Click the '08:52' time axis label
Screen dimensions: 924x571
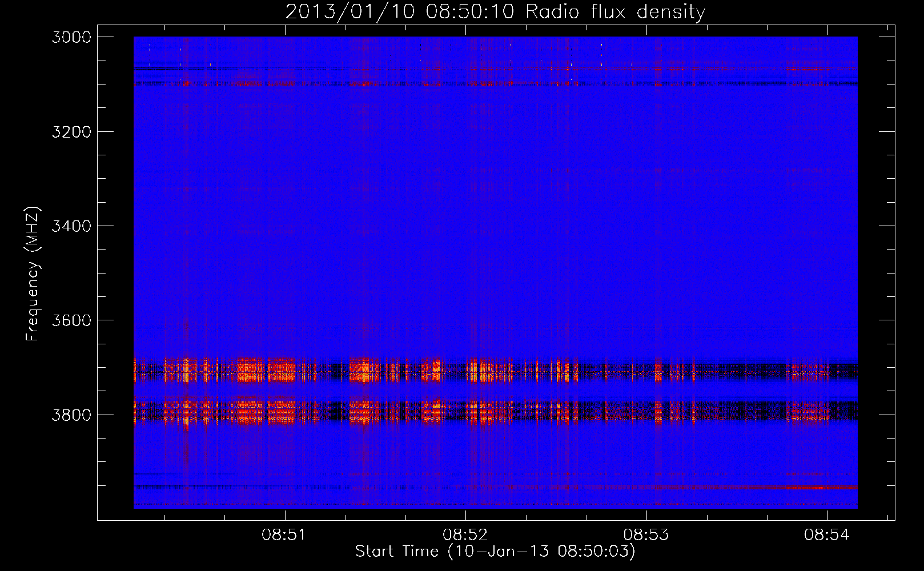[465, 535]
